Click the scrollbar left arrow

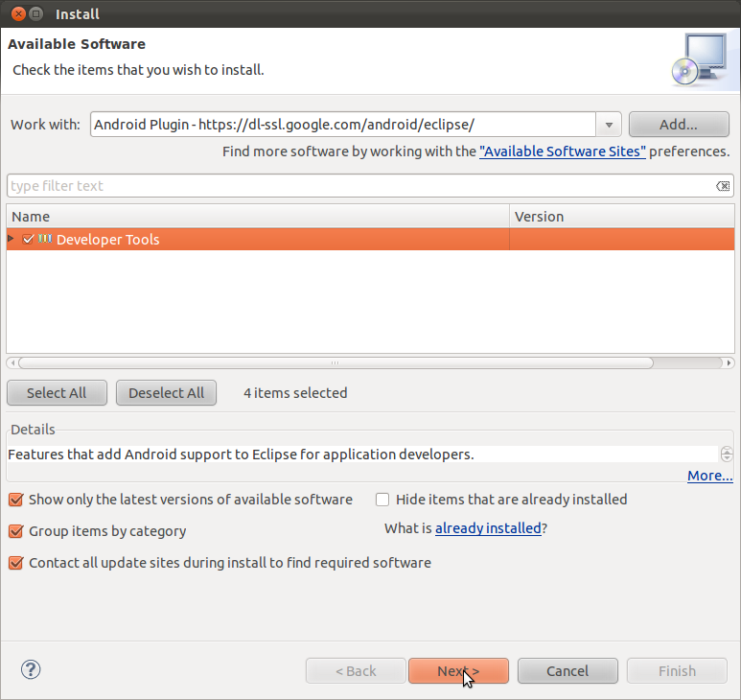point(12,363)
